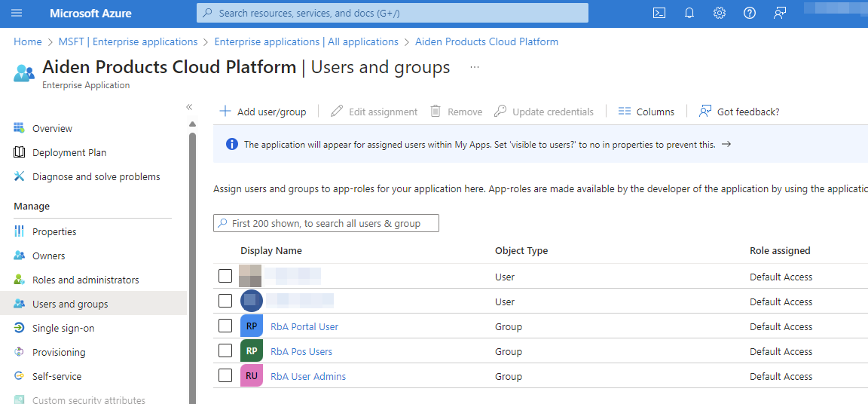Check the RbA Portal User checkbox

click(225, 326)
